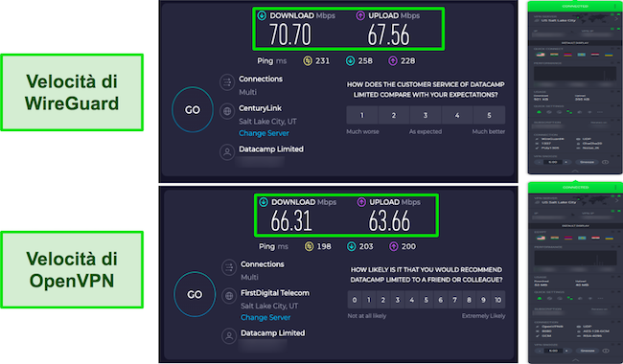Click the US flag quick connect, WireGuard VPN panel
The height and width of the screenshot is (364, 623).
(541, 55)
